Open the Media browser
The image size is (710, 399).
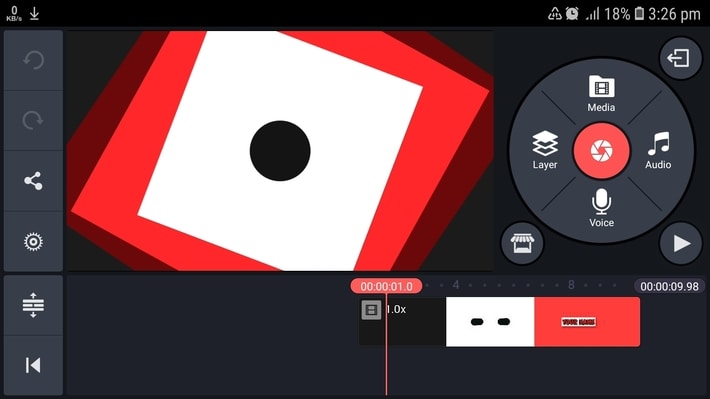tap(601, 94)
